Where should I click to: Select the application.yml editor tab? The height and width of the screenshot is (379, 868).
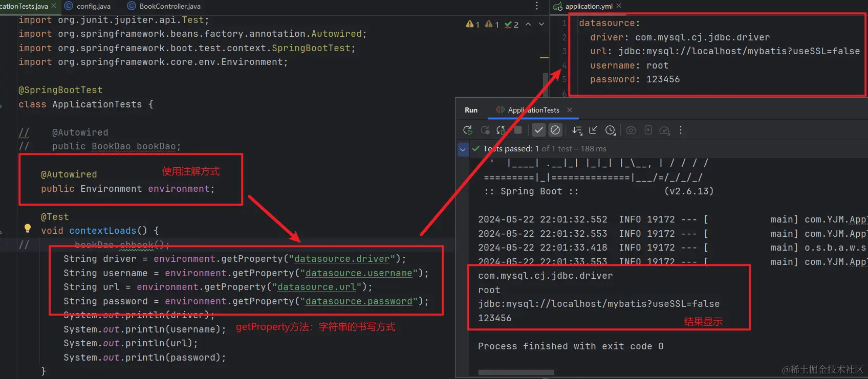(589, 6)
